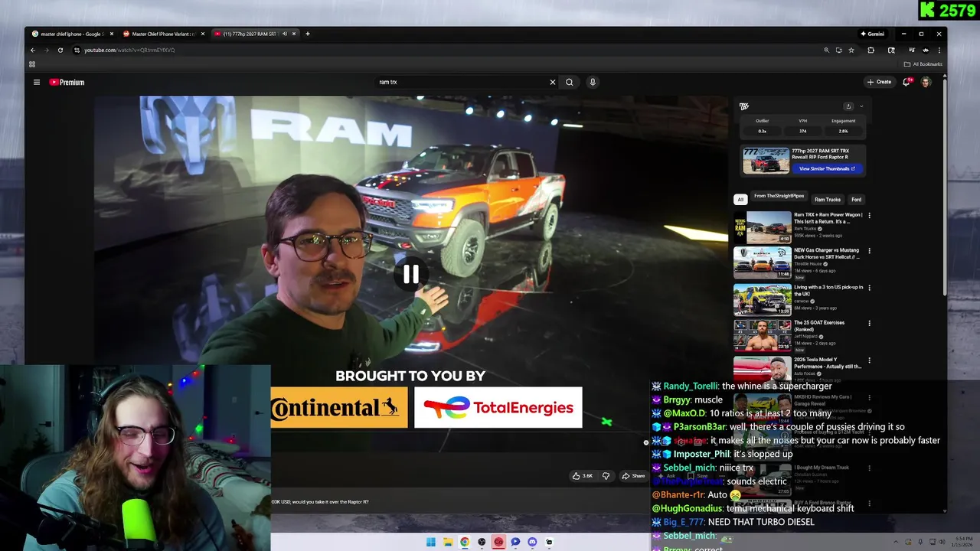This screenshot has height=551, width=980.
Task: Pause the playing RAM TRX video
Action: (x=411, y=275)
